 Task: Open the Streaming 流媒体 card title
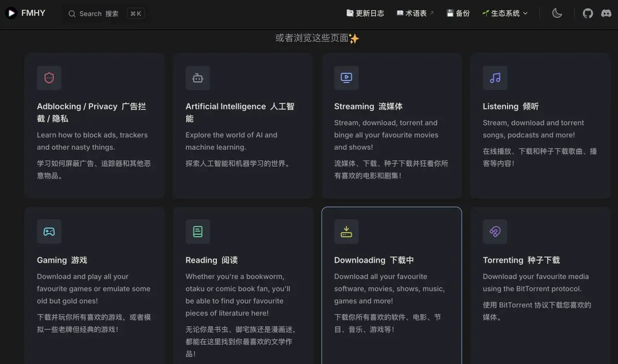coord(368,106)
